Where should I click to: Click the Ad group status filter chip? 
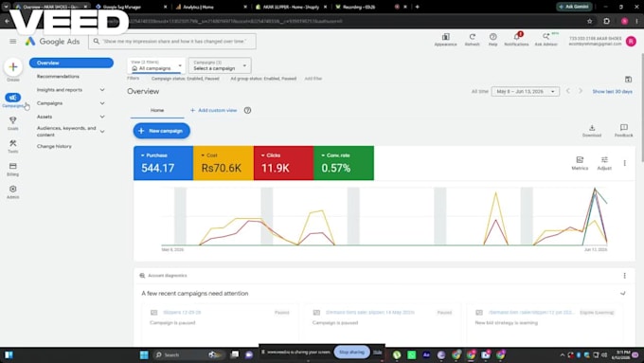263,79
